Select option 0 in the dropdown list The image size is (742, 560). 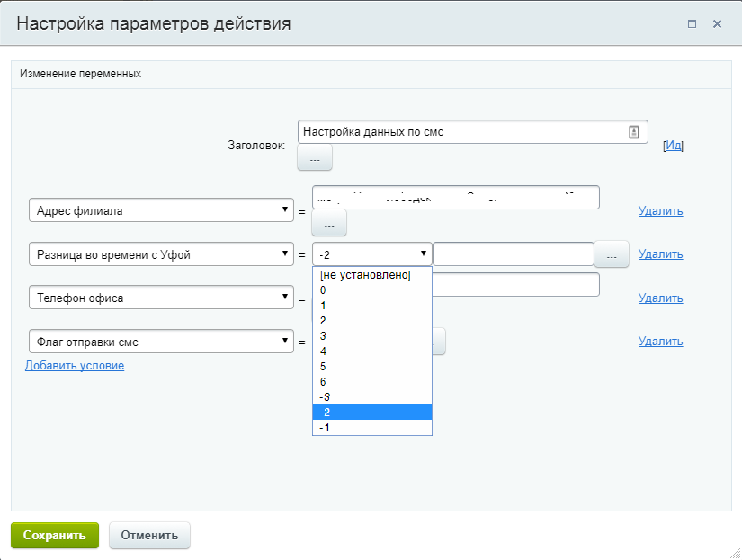point(372,290)
